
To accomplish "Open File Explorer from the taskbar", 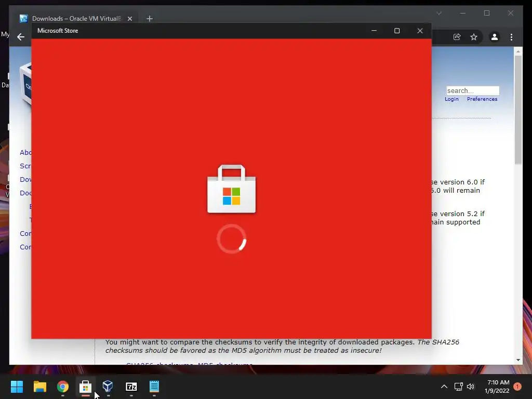I will [39, 387].
